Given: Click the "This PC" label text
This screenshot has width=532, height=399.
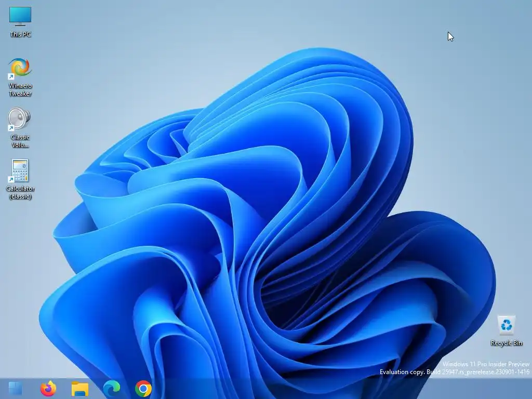Looking at the screenshot, I should 20,34.
